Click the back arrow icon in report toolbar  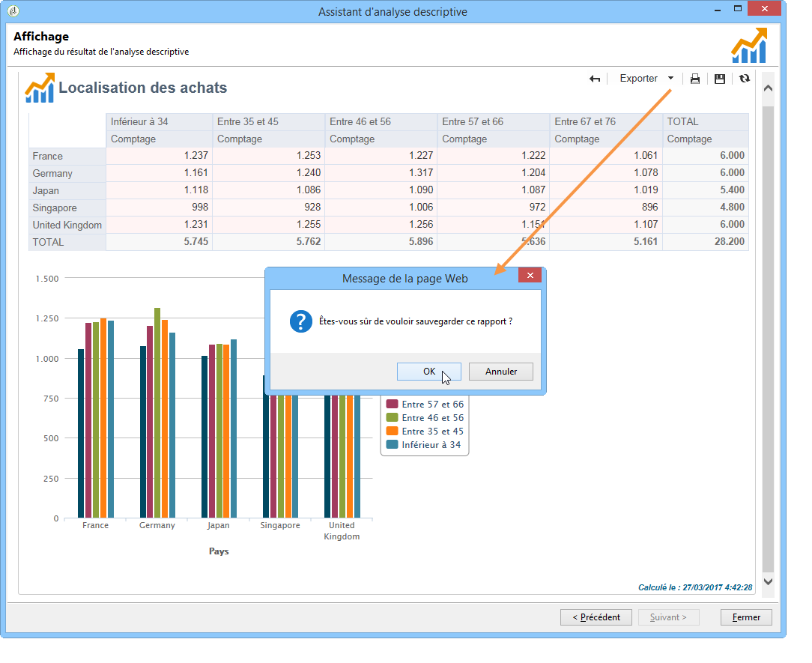click(595, 79)
